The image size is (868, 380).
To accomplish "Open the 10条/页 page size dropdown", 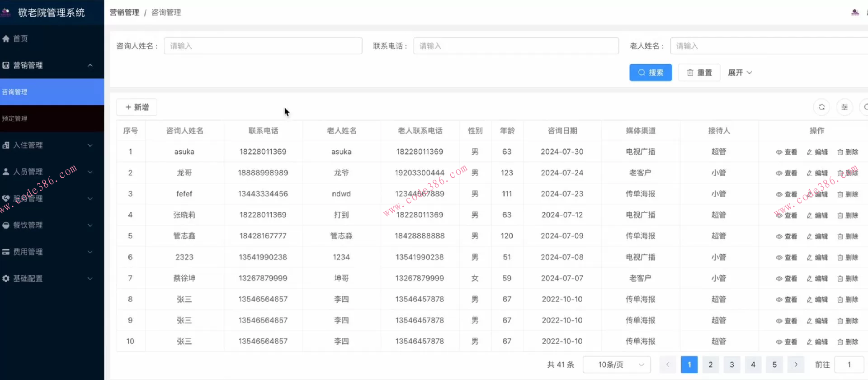I will click(617, 365).
